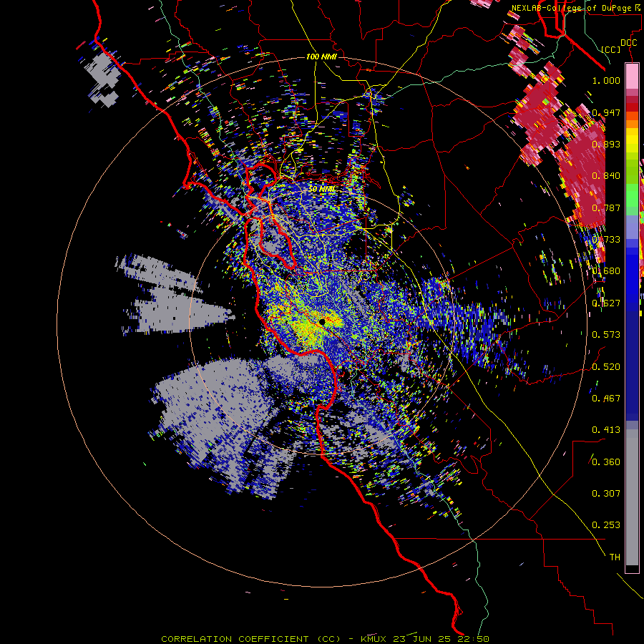
Task: Click the TH threshold label
Action: [x=615, y=557]
